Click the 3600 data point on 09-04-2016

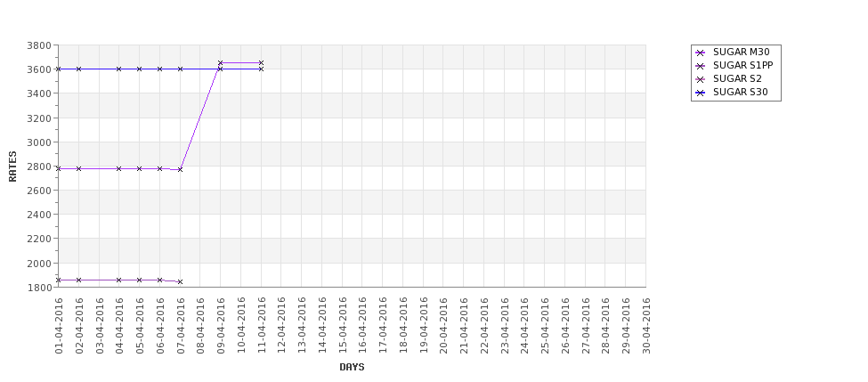[220, 69]
